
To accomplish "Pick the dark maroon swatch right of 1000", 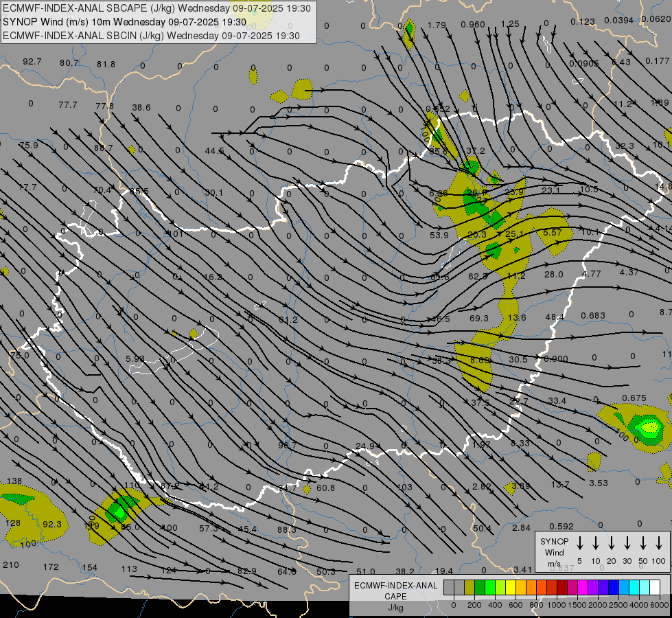I will (563, 588).
